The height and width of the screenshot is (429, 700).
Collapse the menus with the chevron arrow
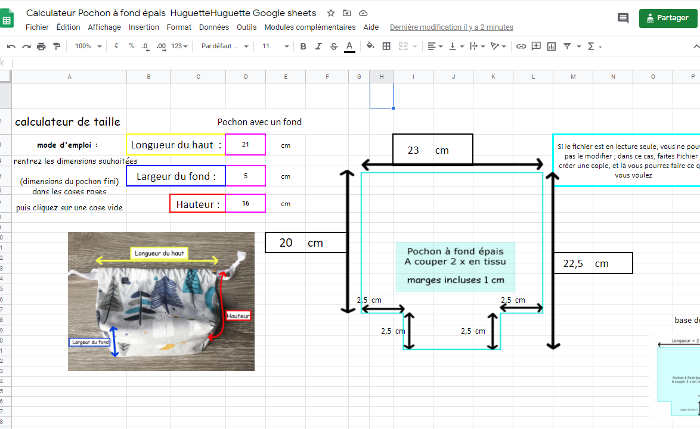(x=696, y=46)
